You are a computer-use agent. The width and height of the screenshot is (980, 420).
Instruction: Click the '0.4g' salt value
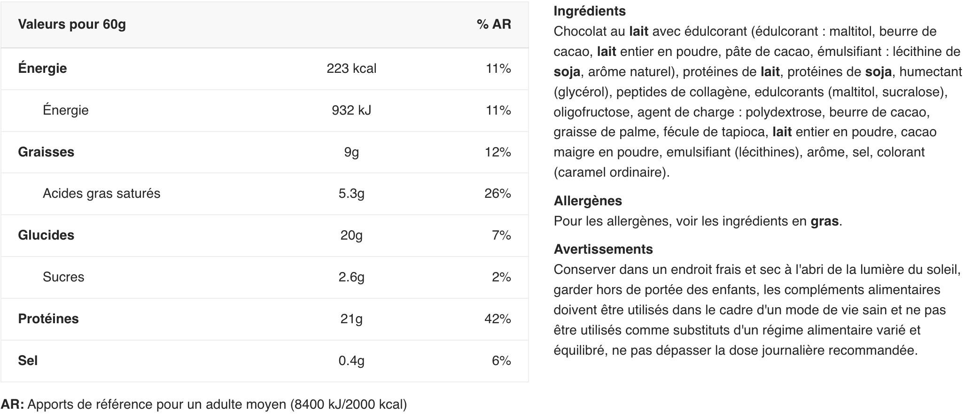(351, 361)
